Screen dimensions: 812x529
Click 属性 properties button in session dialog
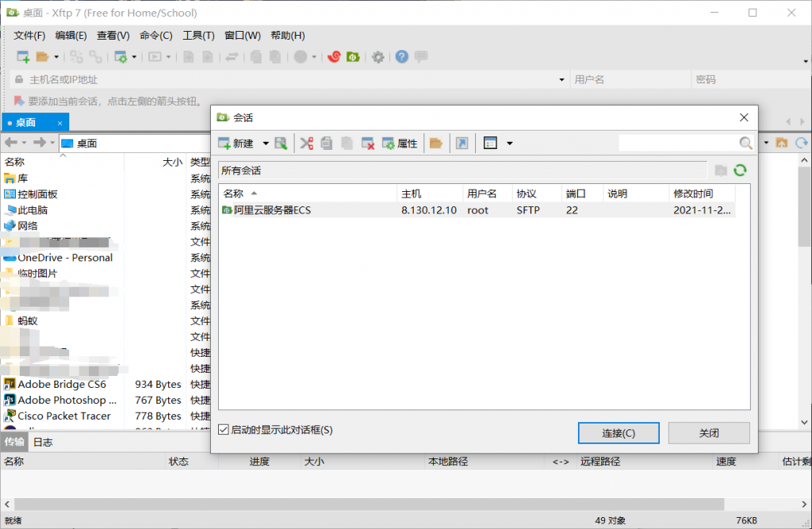point(400,144)
